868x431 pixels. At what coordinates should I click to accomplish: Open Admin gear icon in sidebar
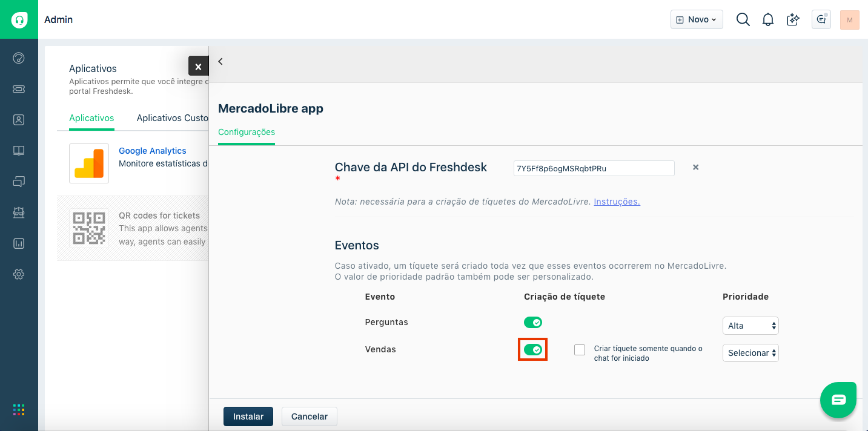(x=19, y=274)
